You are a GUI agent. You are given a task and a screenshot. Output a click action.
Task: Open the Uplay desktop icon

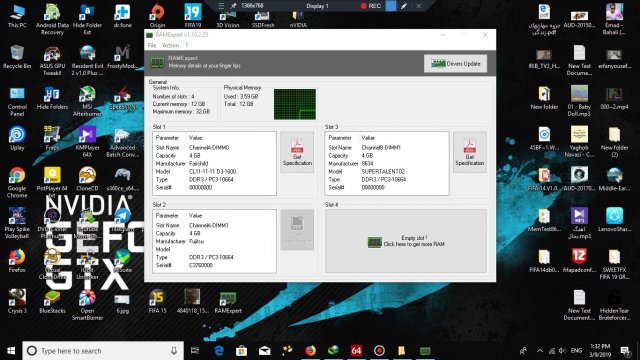(x=17, y=139)
